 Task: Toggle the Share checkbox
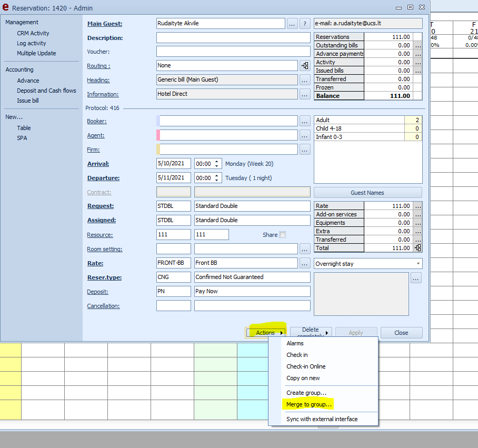[283, 235]
